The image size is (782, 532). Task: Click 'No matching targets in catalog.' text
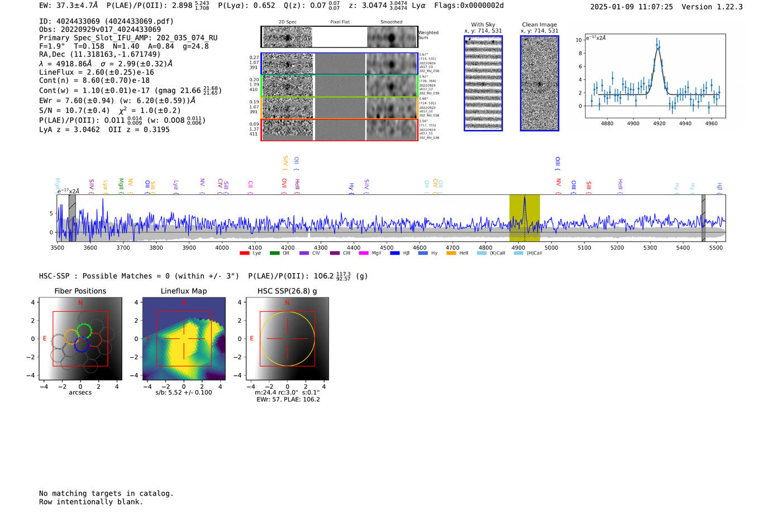tap(106, 493)
